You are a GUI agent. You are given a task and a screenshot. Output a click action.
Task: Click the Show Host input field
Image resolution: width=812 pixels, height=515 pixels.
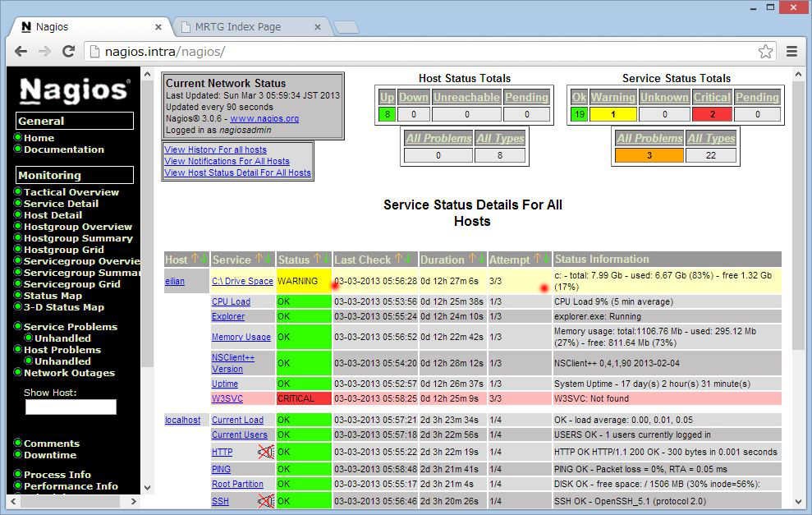tap(71, 407)
